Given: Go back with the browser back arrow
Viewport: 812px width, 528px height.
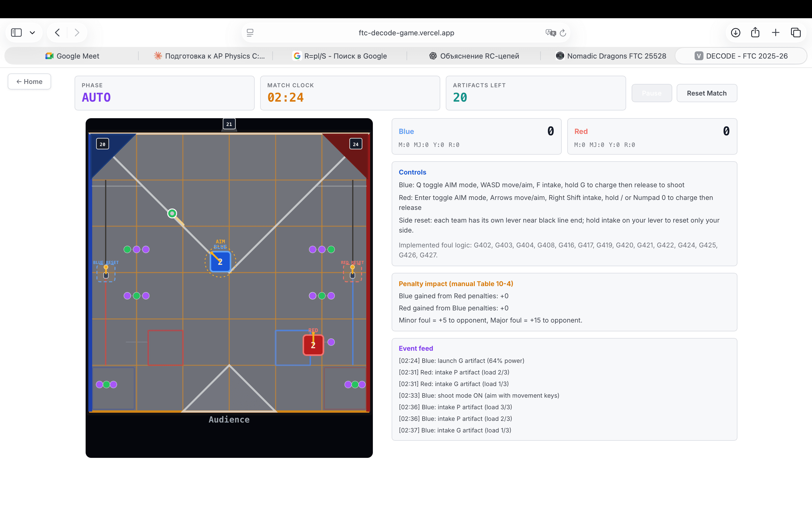Looking at the screenshot, I should (57, 33).
